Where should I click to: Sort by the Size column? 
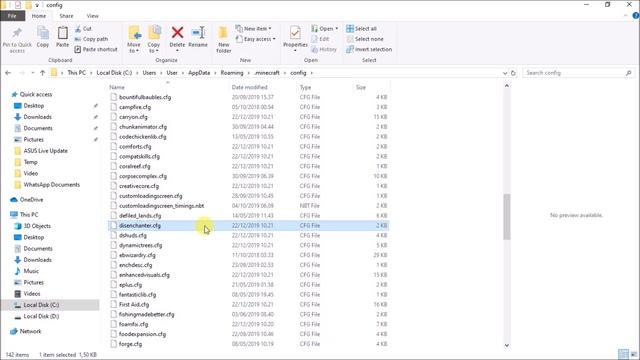pos(361,87)
